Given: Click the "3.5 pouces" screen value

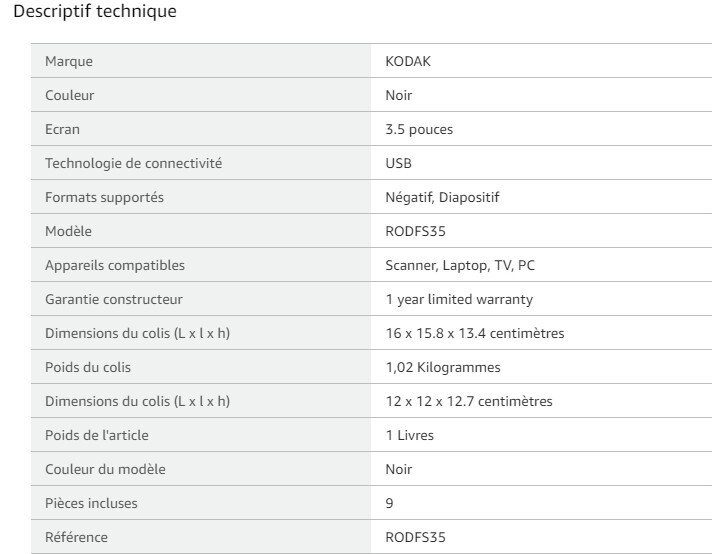Looking at the screenshot, I should (418, 130).
